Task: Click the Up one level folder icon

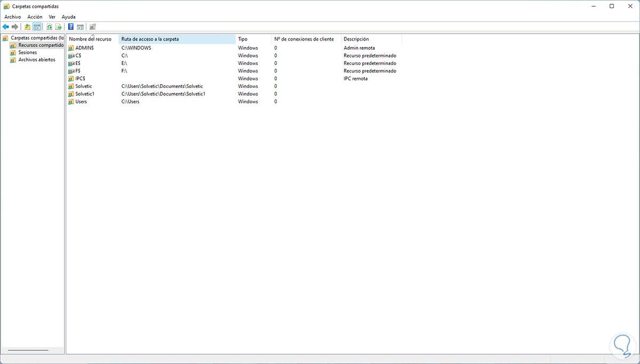Action: pos(27,27)
